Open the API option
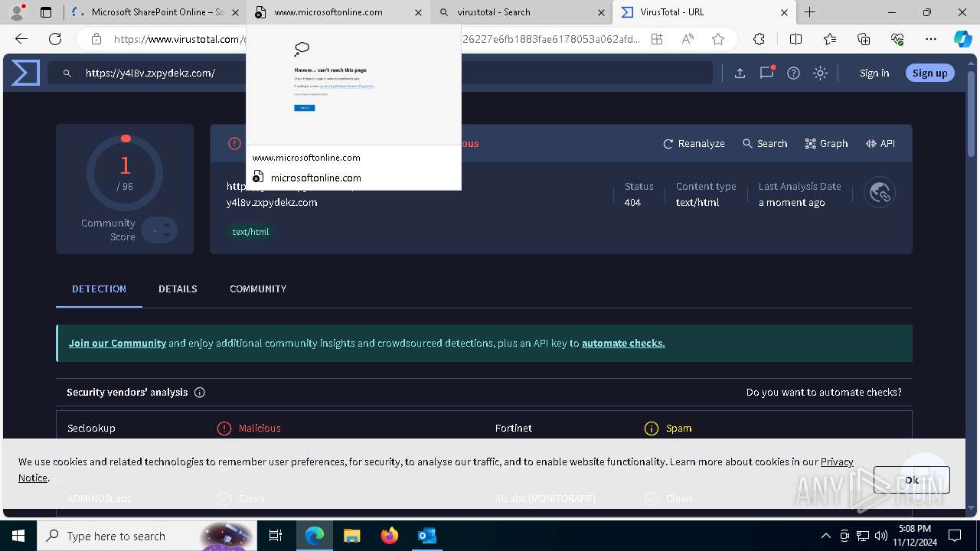This screenshot has width=980, height=551. pos(880,143)
